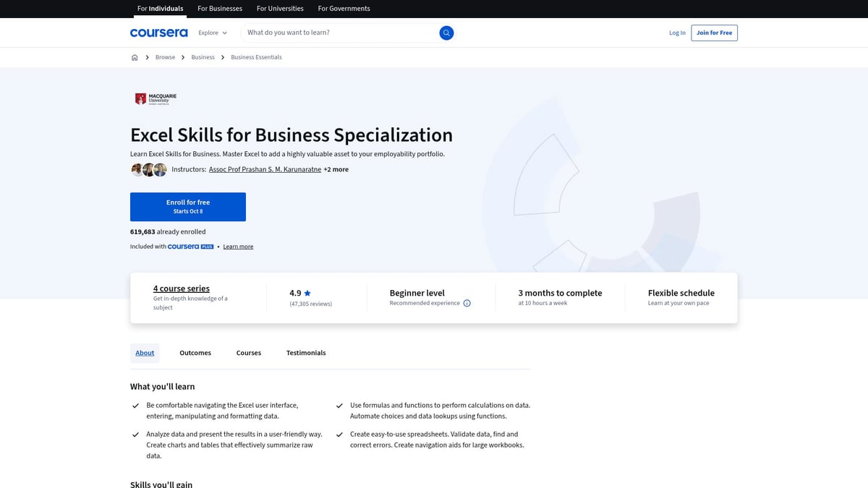Expand the +2 more instructors list
Image resolution: width=868 pixels, height=488 pixels.
coord(336,169)
